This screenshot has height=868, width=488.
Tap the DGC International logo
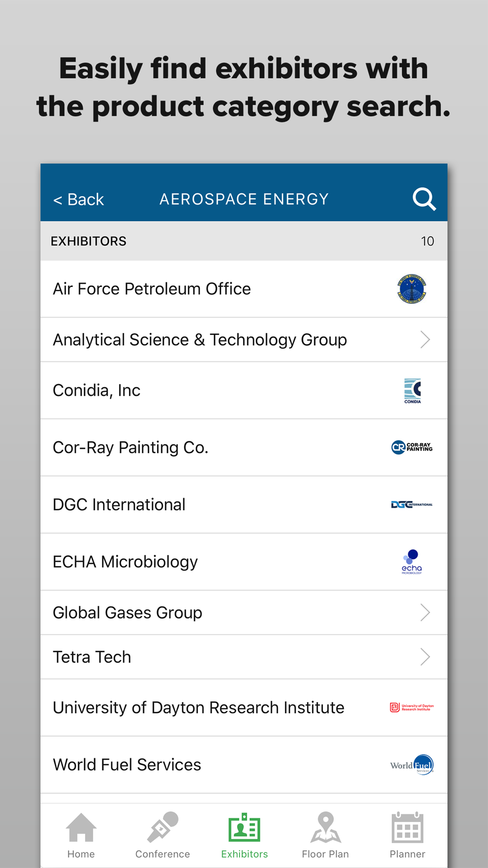click(x=411, y=504)
